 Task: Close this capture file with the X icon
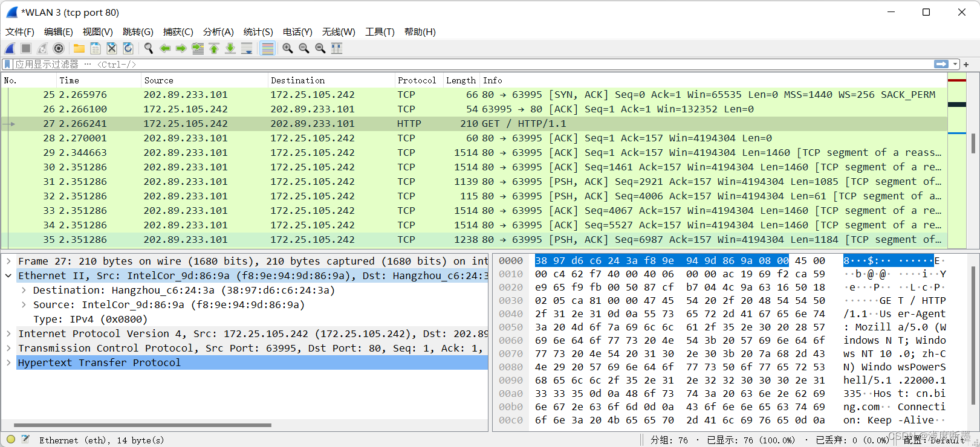tap(112, 48)
